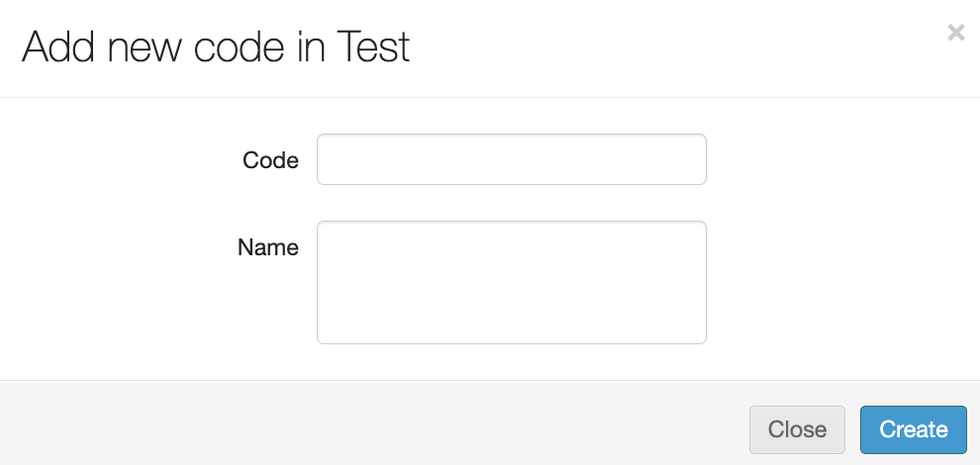Close the modal via the top-right cross
This screenshot has height=465, width=980.
pos(955,33)
